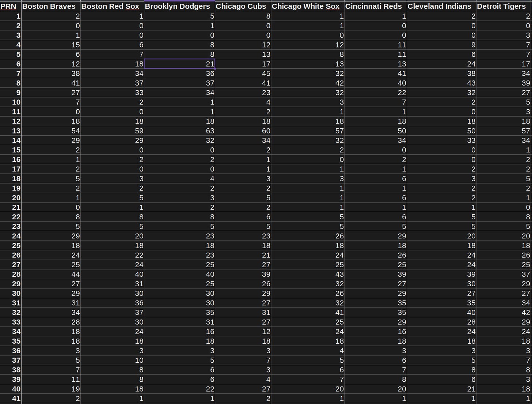
Task: Select Chicago White Sox value 43 in PRN 28
Action: coord(308,274)
